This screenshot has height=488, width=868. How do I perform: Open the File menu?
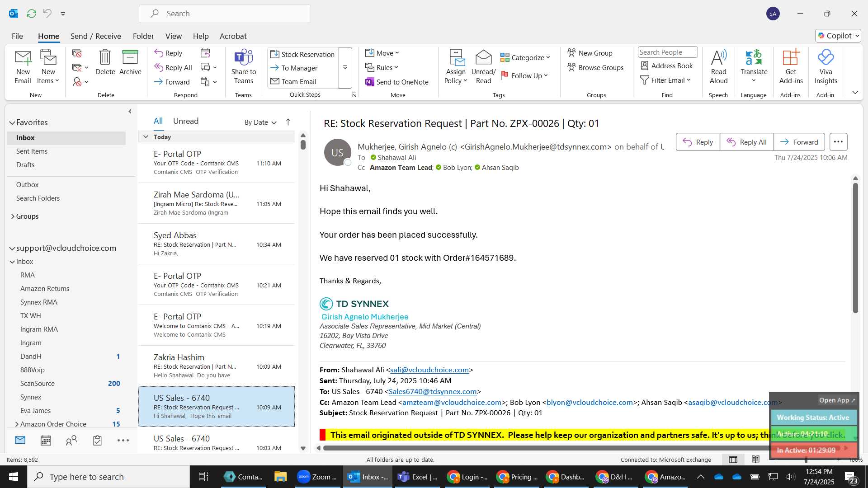[17, 36]
